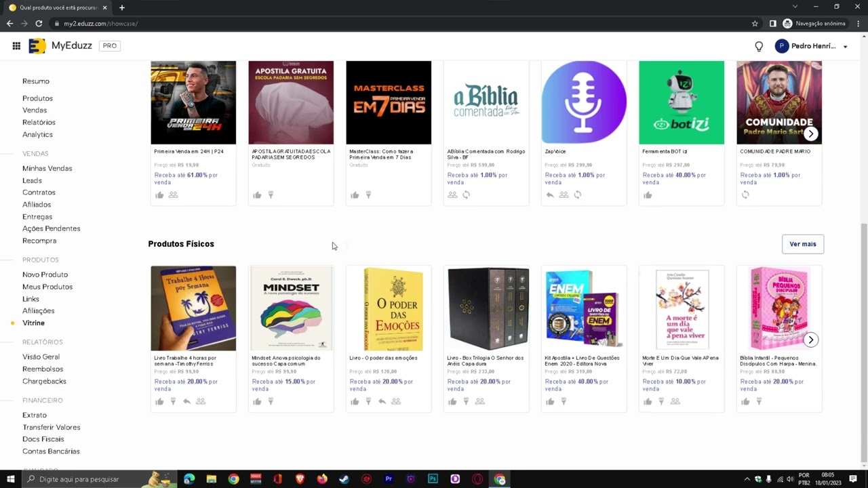Open the browser side panel icon
The height and width of the screenshot is (488, 868).
[x=772, y=24]
